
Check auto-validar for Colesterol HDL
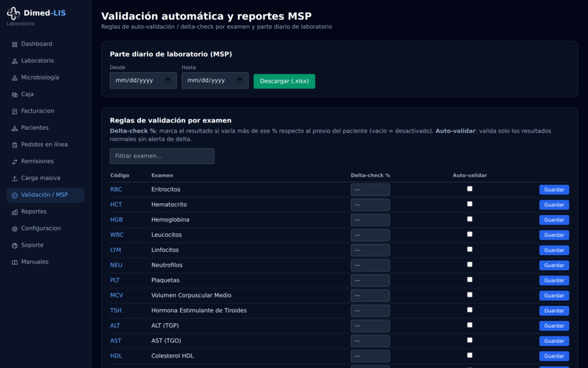coord(470,355)
